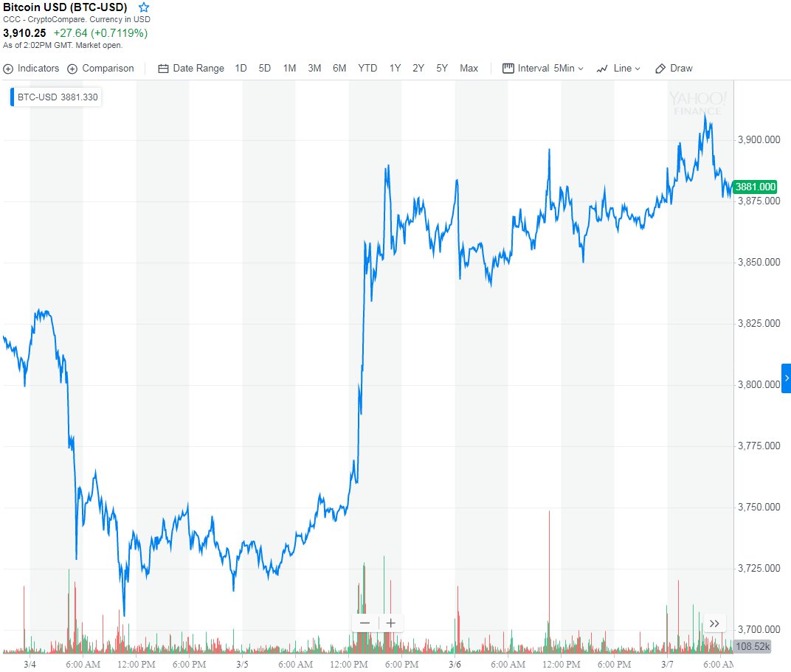Switch to the 1M range
Image resolution: width=791 pixels, height=672 pixels.
(x=289, y=69)
